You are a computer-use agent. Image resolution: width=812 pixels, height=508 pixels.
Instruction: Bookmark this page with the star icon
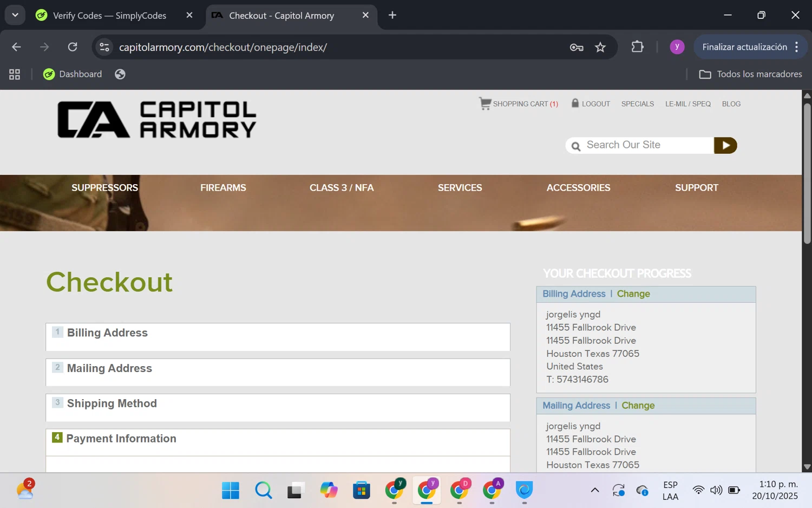600,47
